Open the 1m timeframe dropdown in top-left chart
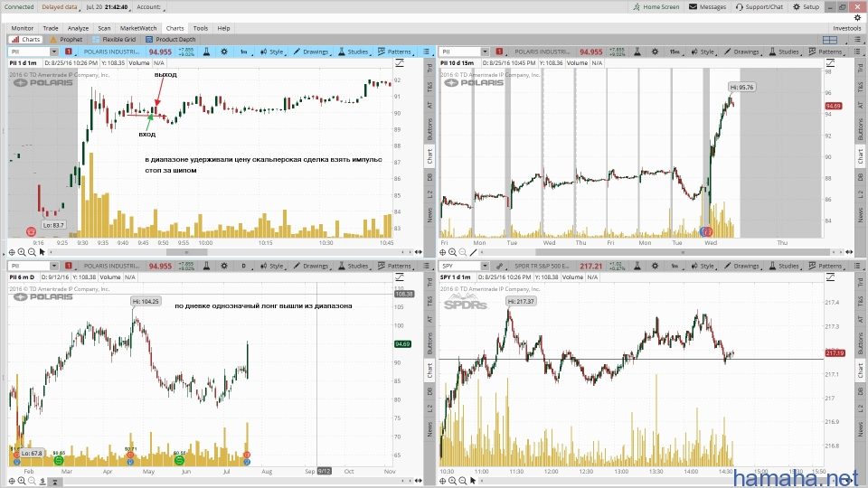The width and height of the screenshot is (868, 488). click(243, 52)
